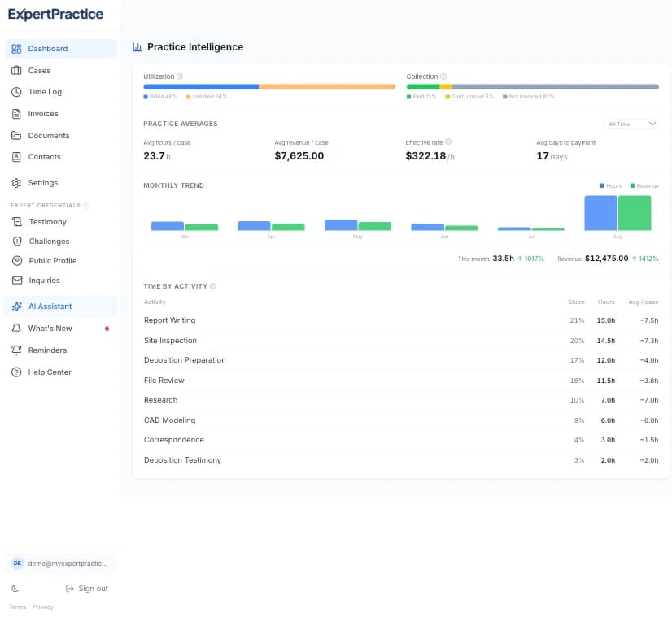
Task: Open the AI Assistant page
Action: point(60,307)
